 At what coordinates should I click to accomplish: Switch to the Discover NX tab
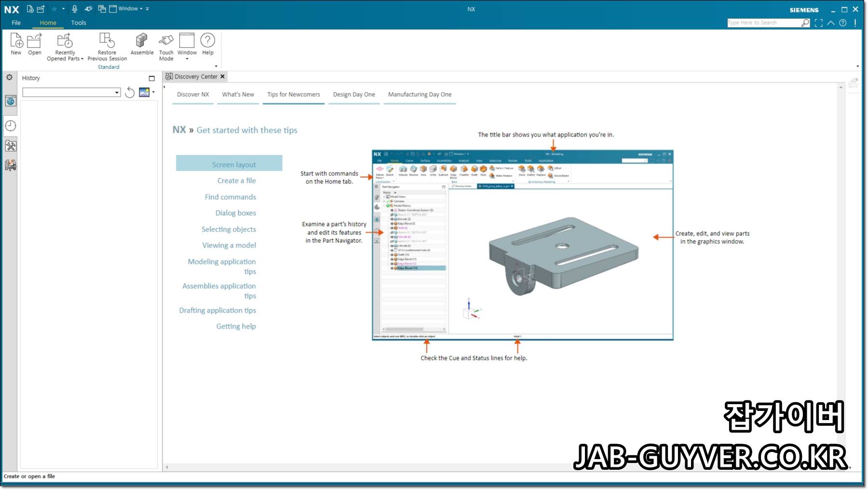[x=193, y=95]
